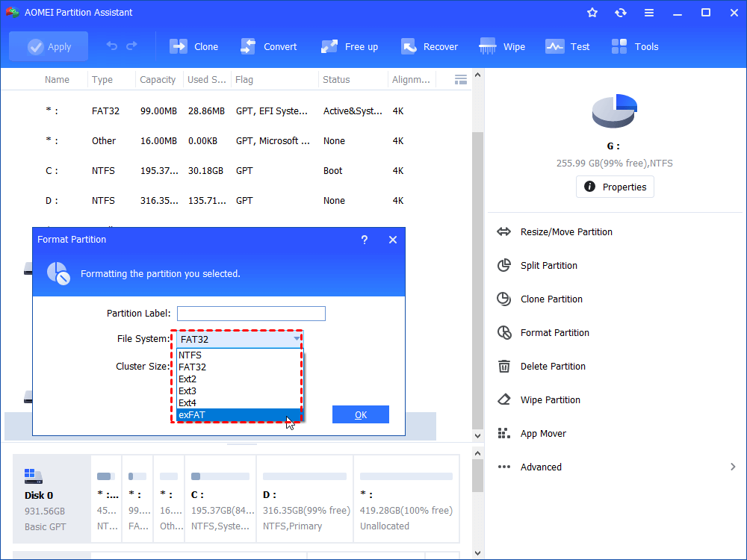This screenshot has width=747, height=560.
Task: Open the Convert tool
Action: 269,46
